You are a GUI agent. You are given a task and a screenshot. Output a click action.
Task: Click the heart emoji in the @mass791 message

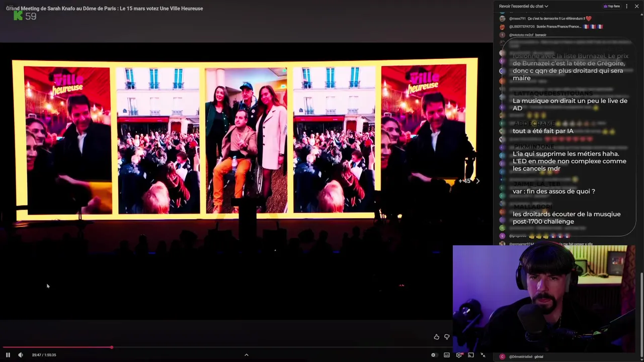coord(589,19)
